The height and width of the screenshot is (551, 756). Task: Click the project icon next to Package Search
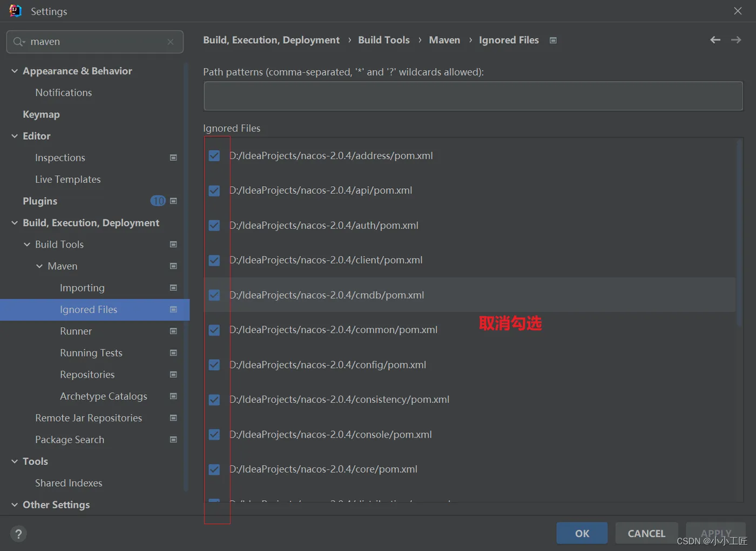tap(173, 439)
